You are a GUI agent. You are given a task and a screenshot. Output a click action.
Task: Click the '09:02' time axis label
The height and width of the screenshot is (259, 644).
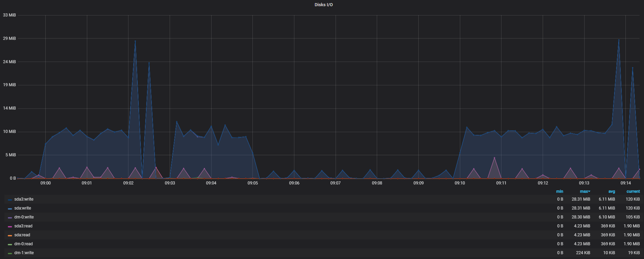[x=128, y=183]
